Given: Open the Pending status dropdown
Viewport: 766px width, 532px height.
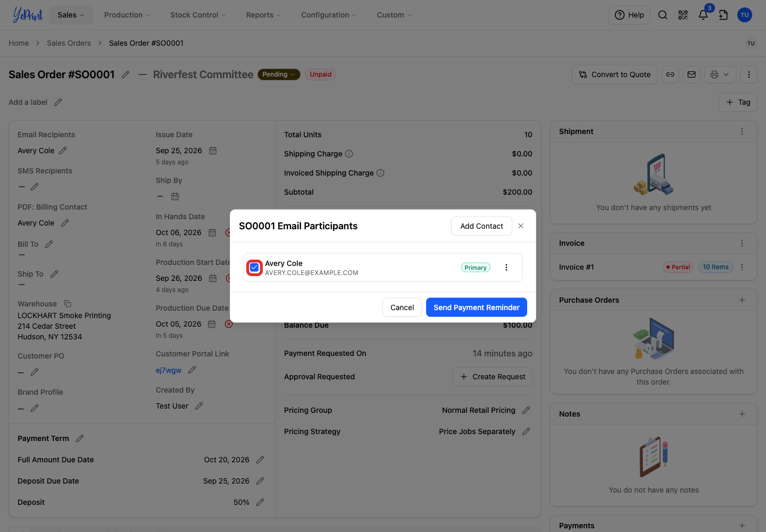Looking at the screenshot, I should [x=279, y=74].
